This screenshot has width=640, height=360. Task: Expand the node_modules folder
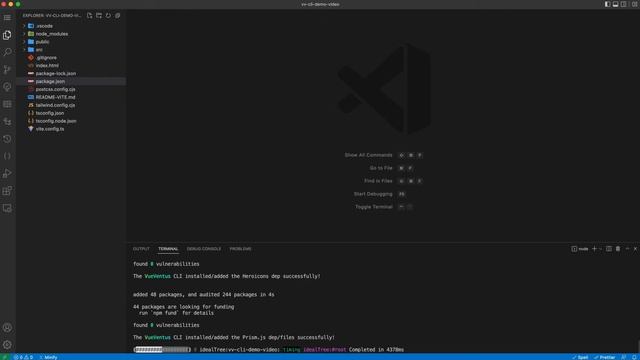71,34
